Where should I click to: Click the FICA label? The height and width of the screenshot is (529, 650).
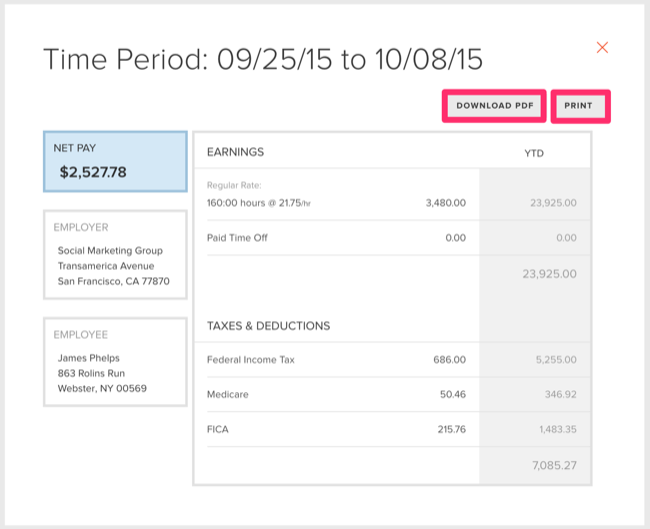pyautogui.click(x=218, y=429)
